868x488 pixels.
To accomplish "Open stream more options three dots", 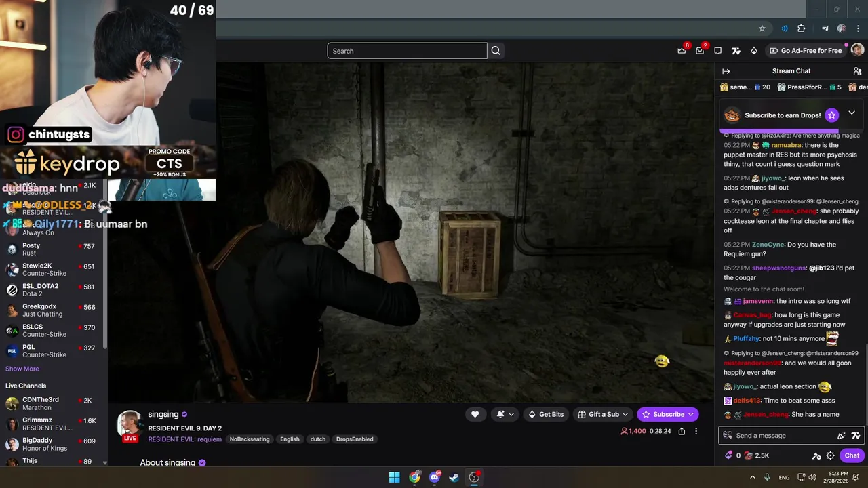I will point(696,431).
